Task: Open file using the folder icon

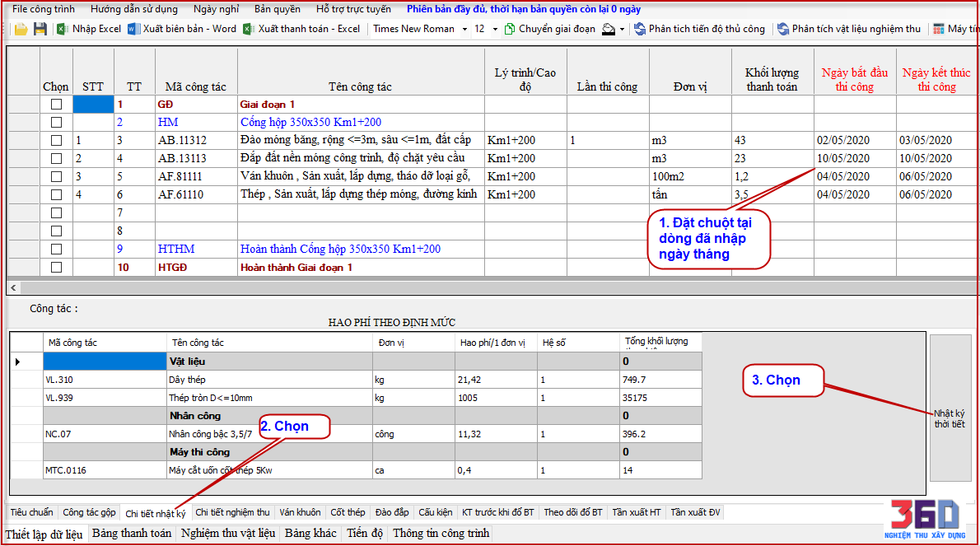Action: point(21,29)
